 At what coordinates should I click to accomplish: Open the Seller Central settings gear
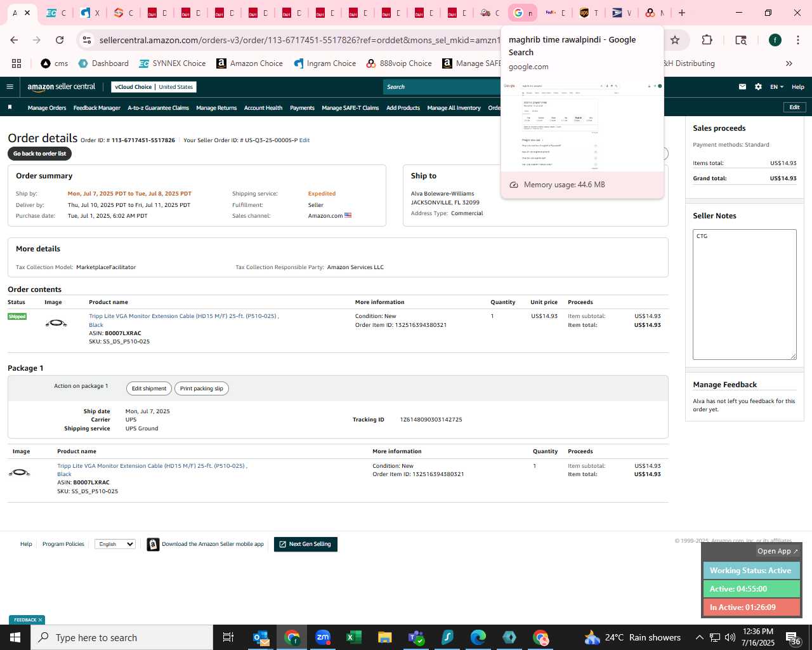pos(758,87)
